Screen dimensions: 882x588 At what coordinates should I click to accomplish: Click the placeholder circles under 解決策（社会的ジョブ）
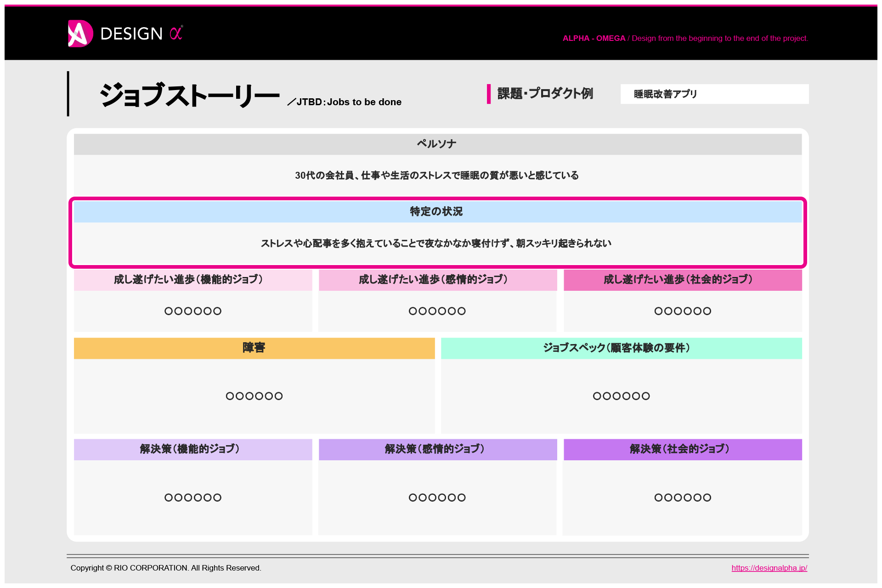683,498
